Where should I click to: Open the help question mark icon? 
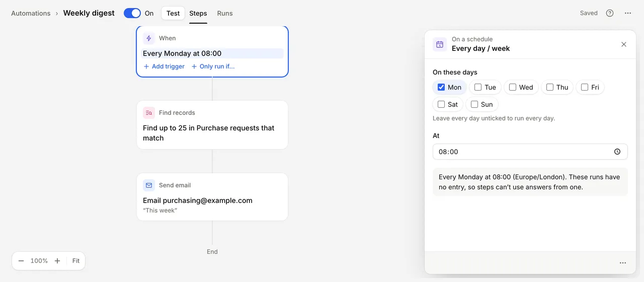[x=610, y=13]
